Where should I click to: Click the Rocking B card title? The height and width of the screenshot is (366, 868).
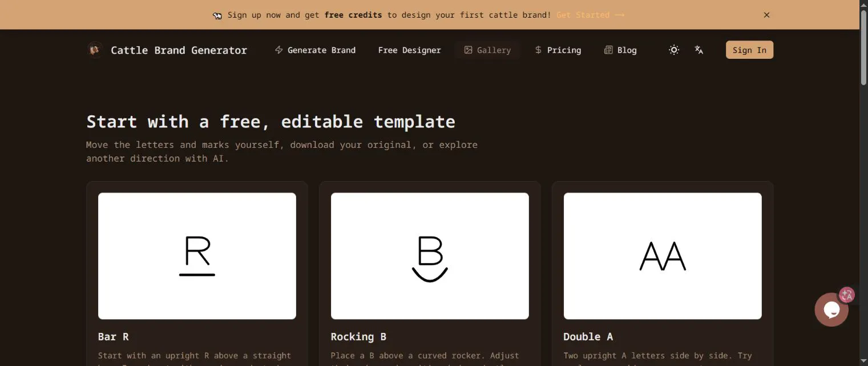pos(358,337)
